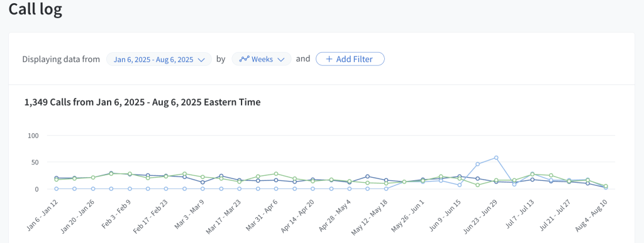644x243 pixels.
Task: Click the plus icon in Add Filter
Action: pos(329,59)
